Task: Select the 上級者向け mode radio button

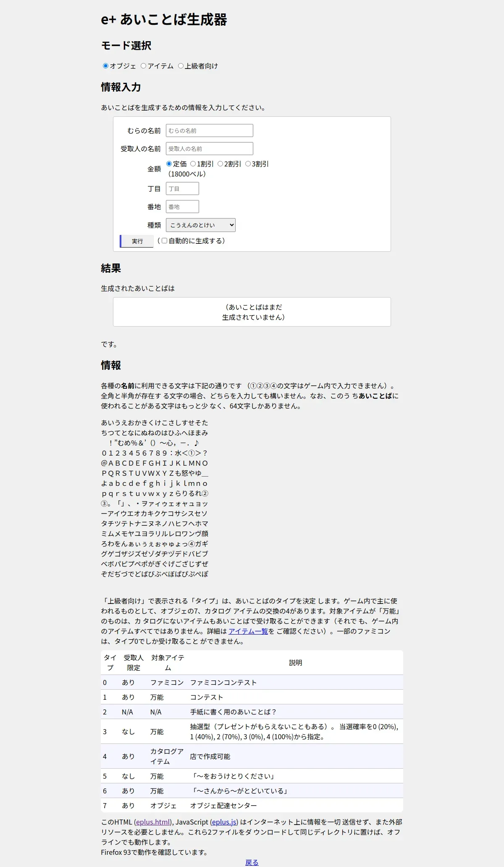Action: [181, 66]
